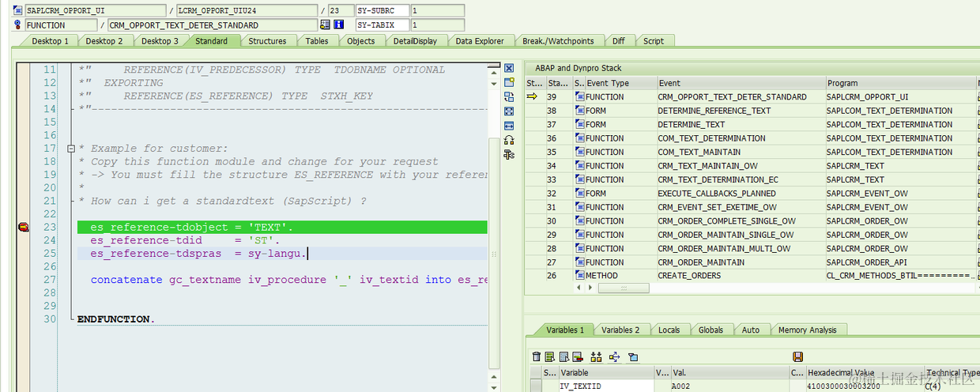The height and width of the screenshot is (392, 980).
Task: Click the SY-TABIX field
Action: 381,25
